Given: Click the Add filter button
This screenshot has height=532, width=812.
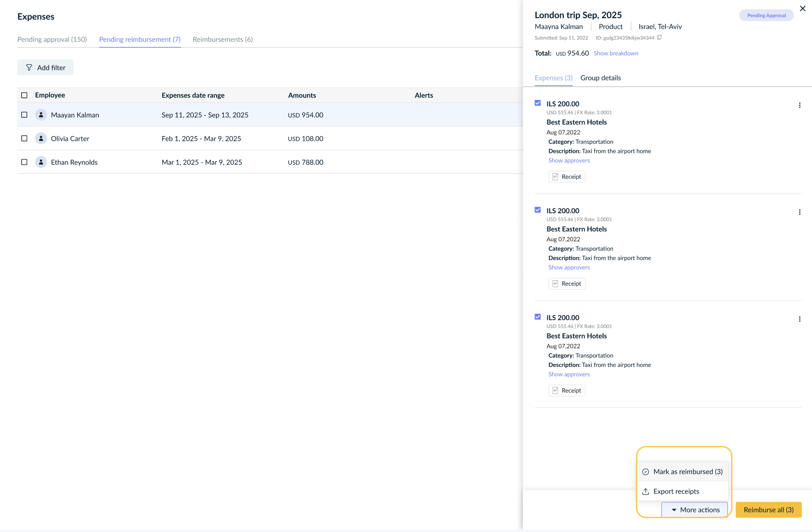Looking at the screenshot, I should click(46, 68).
